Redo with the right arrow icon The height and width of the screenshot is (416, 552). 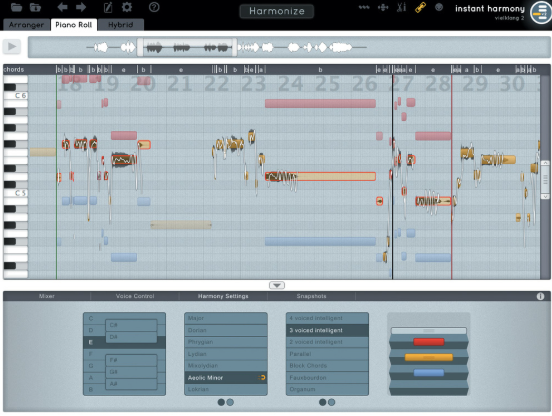tap(81, 7)
